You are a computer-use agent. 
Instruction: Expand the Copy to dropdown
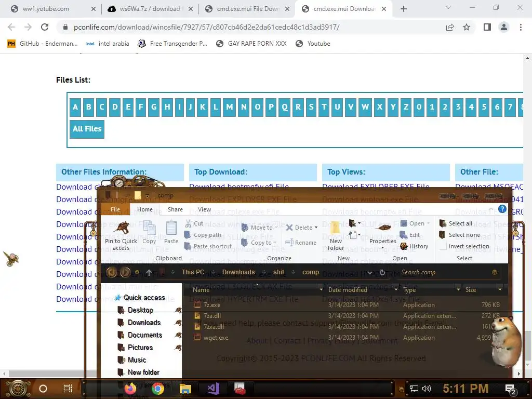[275, 243]
